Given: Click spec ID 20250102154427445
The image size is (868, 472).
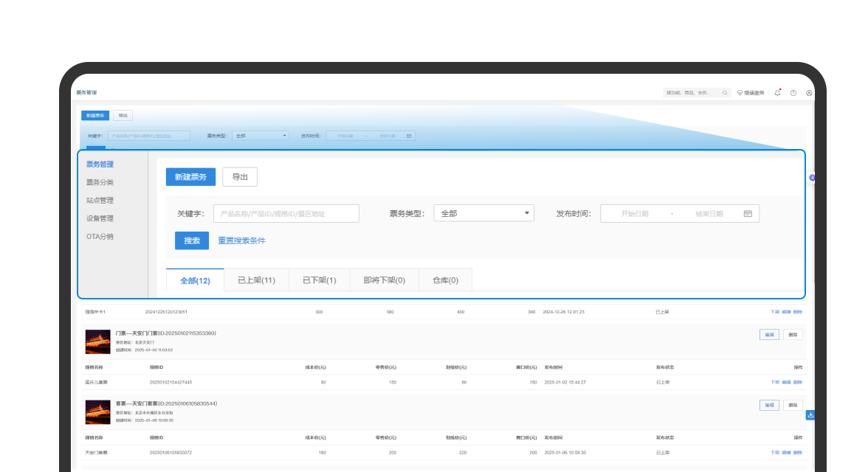Looking at the screenshot, I should point(170,382).
